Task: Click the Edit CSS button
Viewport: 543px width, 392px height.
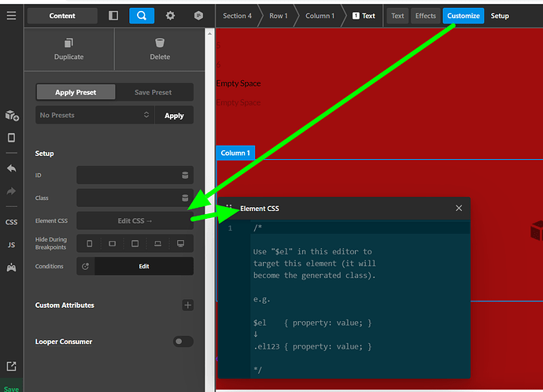Action: 135,221
